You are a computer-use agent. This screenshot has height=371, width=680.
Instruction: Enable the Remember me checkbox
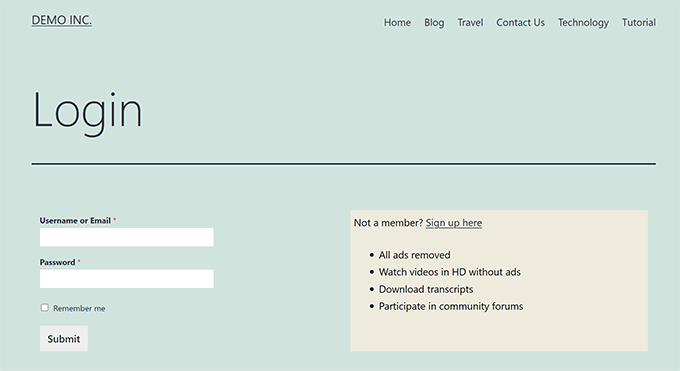[x=45, y=308]
